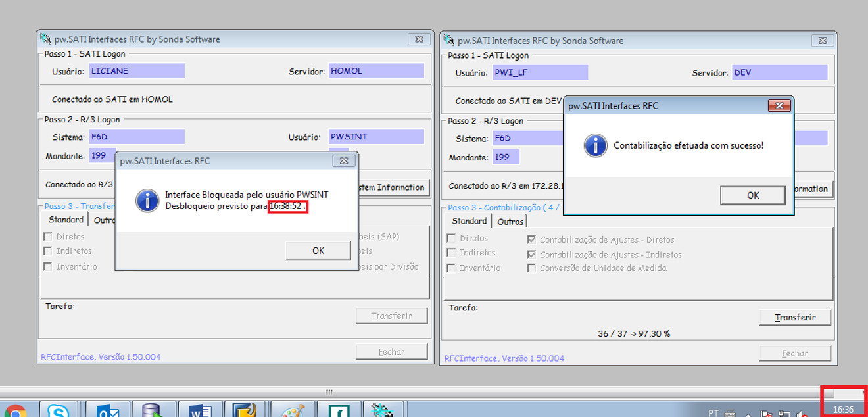The width and height of the screenshot is (868, 417).
Task: Open the Action Center flag icon in the tray
Action: [766, 414]
